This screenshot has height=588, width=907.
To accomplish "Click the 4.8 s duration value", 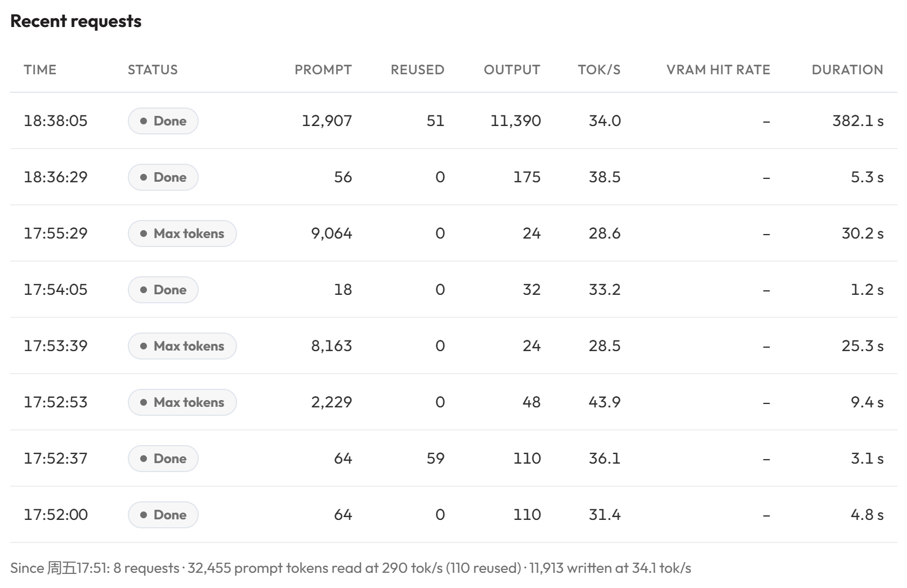I will (867, 515).
